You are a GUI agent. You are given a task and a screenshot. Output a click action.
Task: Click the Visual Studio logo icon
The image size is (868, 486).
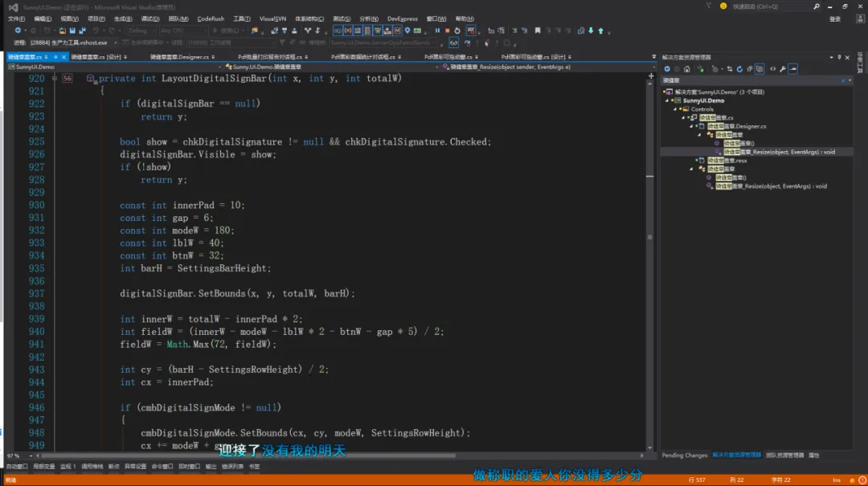tap(13, 7)
